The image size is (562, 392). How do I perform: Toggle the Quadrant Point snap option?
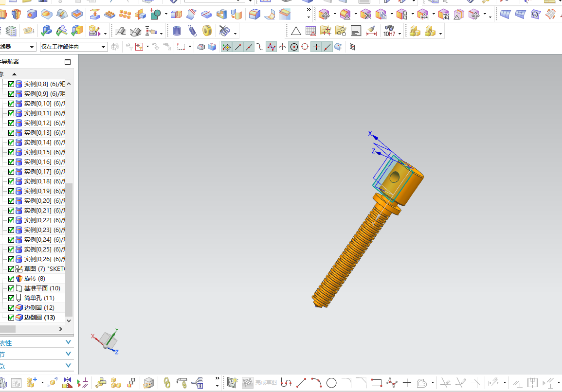[x=305, y=47]
